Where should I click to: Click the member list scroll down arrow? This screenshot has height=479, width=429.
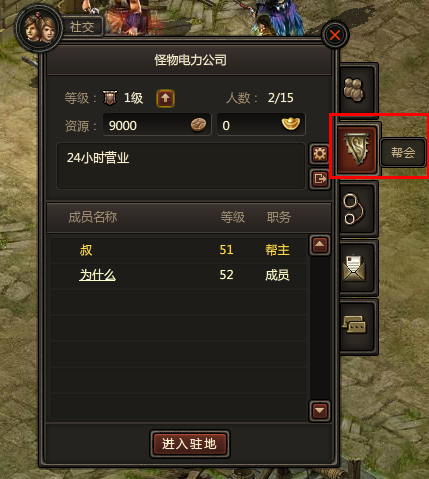pos(319,411)
